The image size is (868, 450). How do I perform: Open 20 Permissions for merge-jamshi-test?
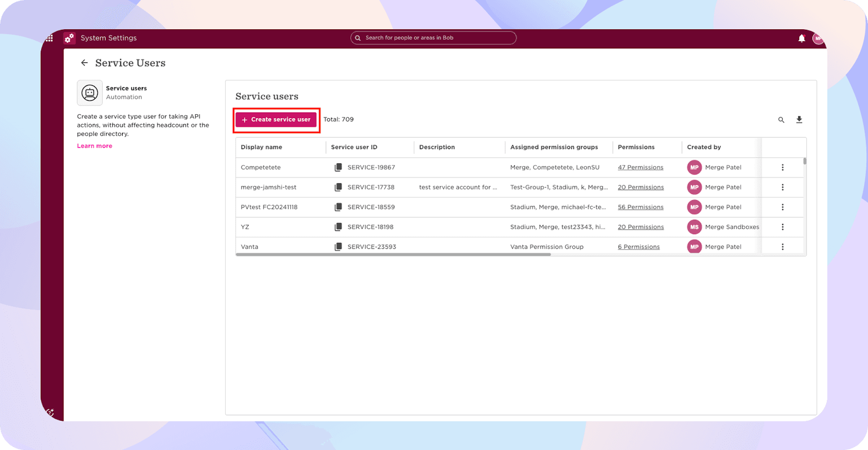click(x=641, y=187)
